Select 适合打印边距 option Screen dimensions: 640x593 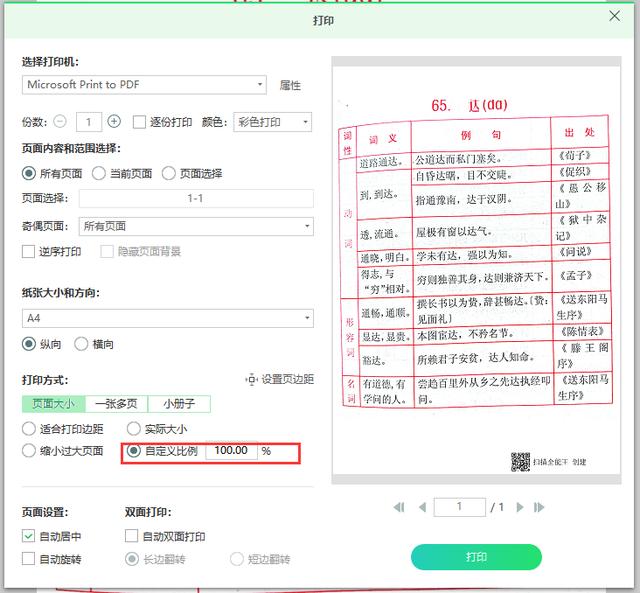point(29,429)
